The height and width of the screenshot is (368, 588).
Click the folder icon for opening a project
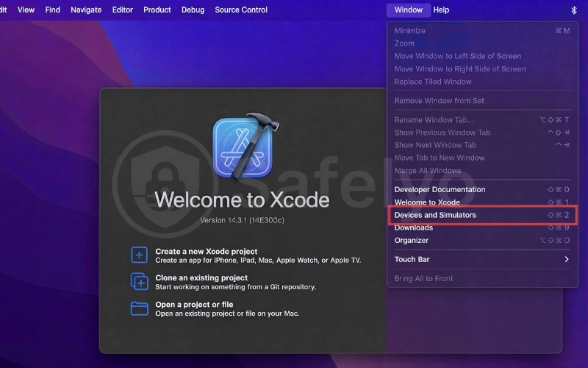[x=139, y=308]
